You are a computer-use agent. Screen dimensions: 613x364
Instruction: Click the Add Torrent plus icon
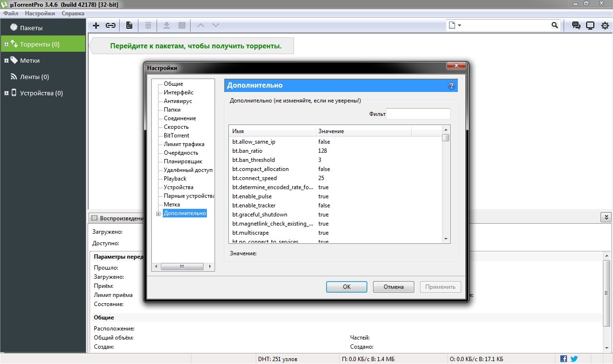click(96, 25)
